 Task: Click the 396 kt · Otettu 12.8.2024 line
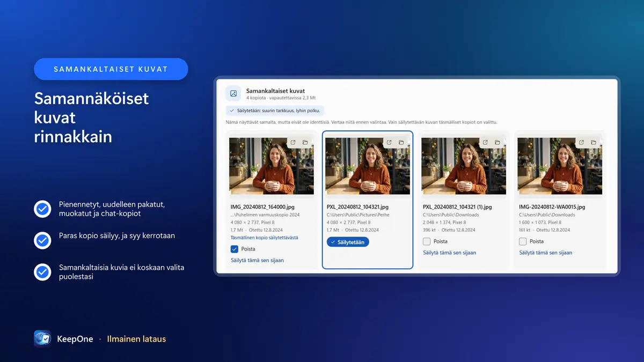[x=449, y=230]
